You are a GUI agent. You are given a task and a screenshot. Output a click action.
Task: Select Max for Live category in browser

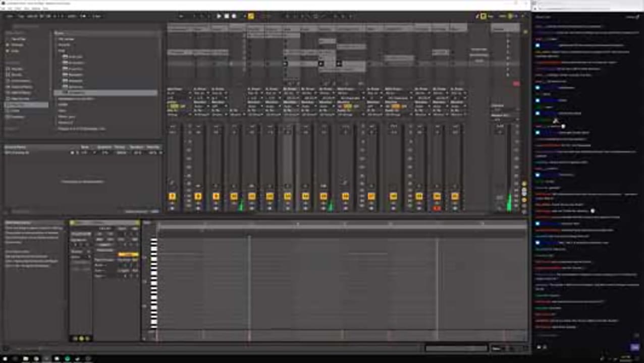[x=20, y=99]
